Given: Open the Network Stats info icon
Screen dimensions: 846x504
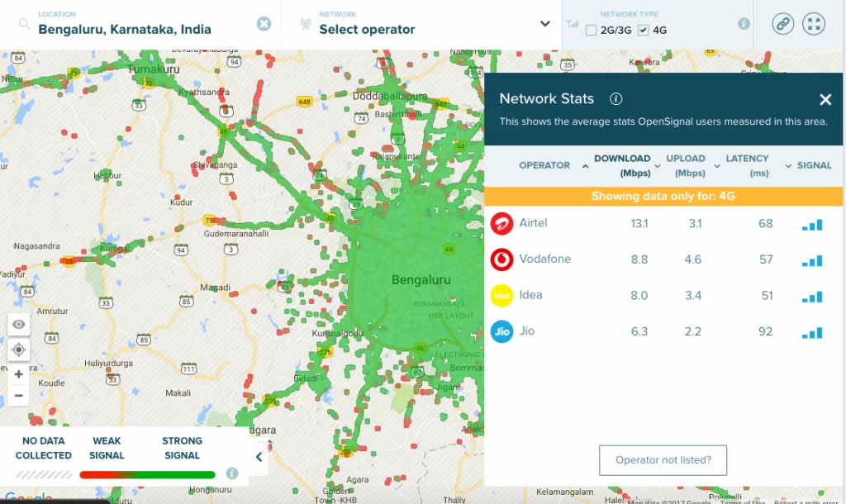Looking at the screenshot, I should (615, 99).
